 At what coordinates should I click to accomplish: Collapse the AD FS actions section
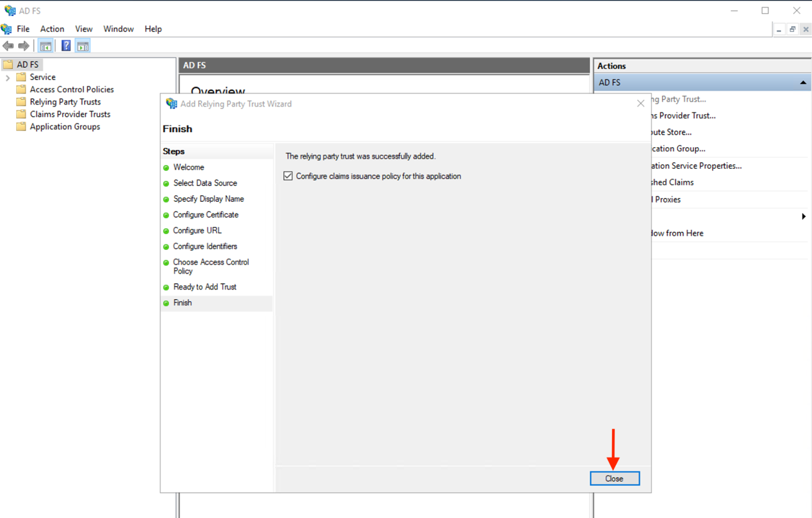(x=803, y=83)
